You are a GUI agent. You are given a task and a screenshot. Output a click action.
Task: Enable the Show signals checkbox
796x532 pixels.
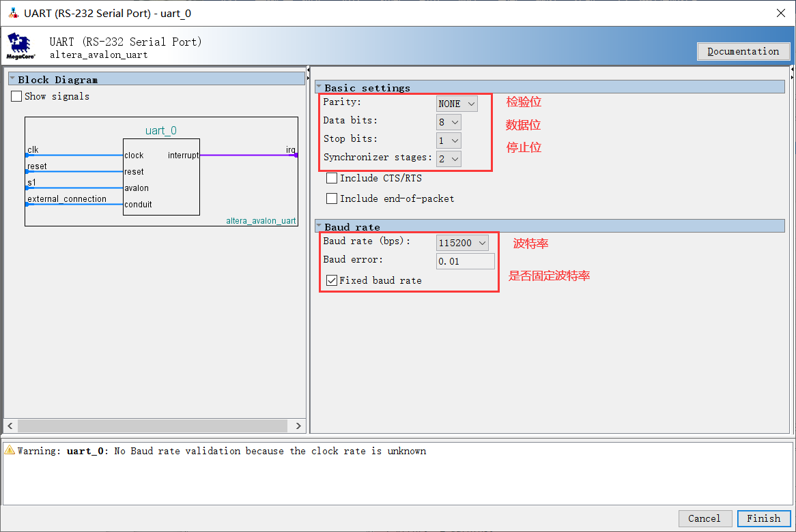(17, 97)
